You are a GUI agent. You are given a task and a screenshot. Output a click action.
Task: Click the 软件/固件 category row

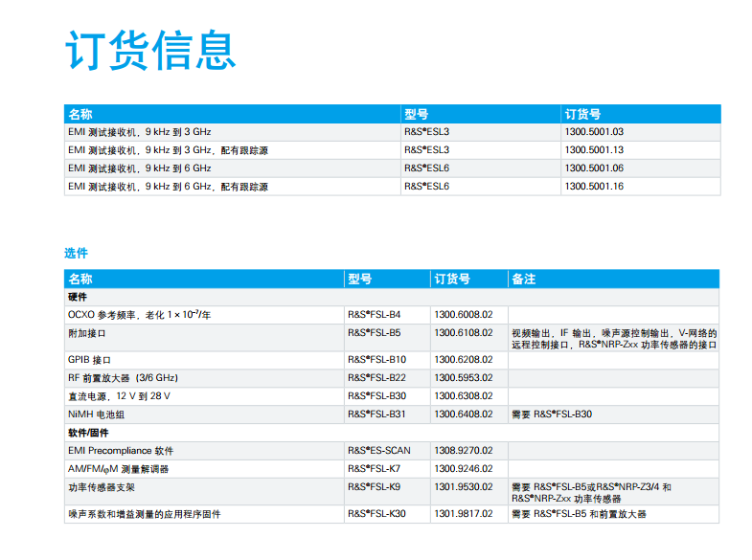tap(392, 433)
